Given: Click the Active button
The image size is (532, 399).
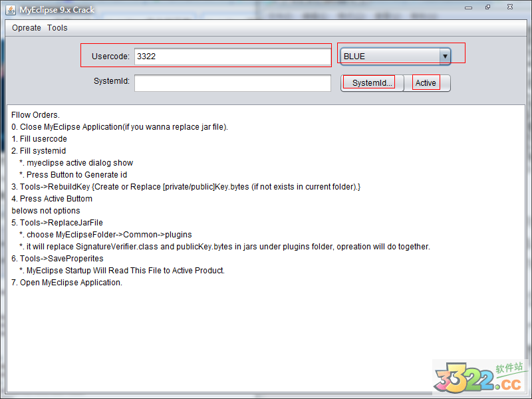Looking at the screenshot, I should [x=427, y=83].
